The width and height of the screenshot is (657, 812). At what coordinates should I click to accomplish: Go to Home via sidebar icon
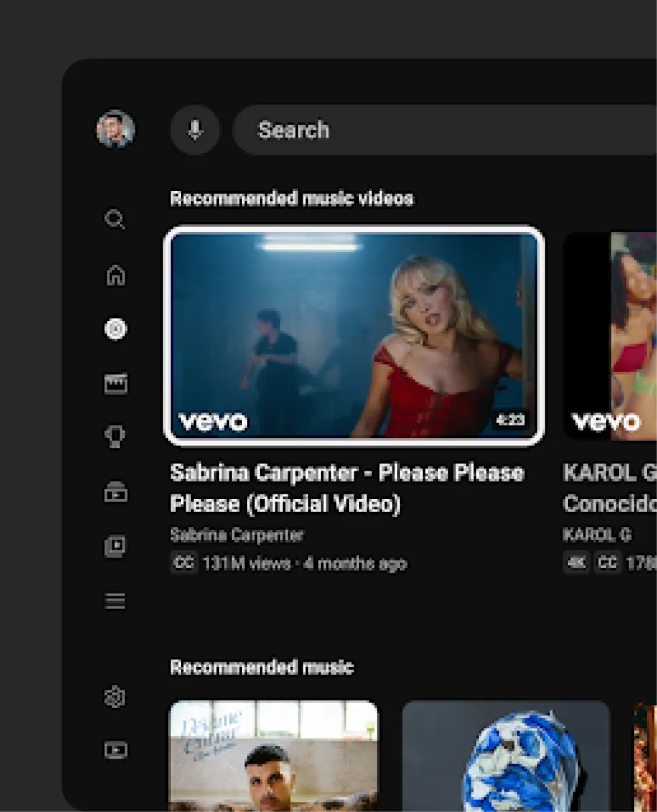click(x=116, y=275)
